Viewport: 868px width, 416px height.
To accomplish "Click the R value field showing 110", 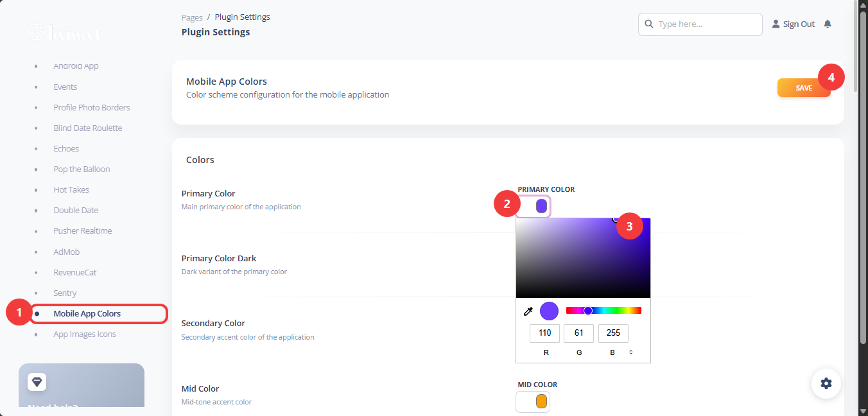I will coord(544,333).
